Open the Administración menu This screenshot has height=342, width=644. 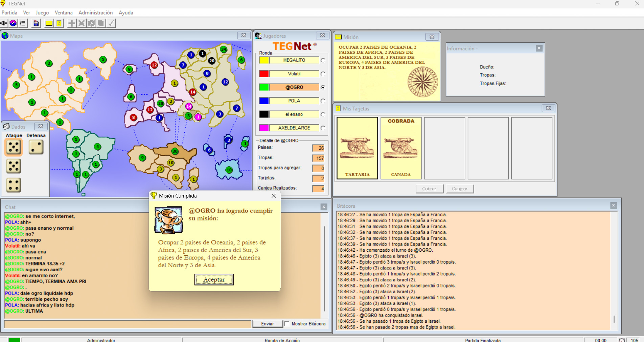click(x=95, y=13)
